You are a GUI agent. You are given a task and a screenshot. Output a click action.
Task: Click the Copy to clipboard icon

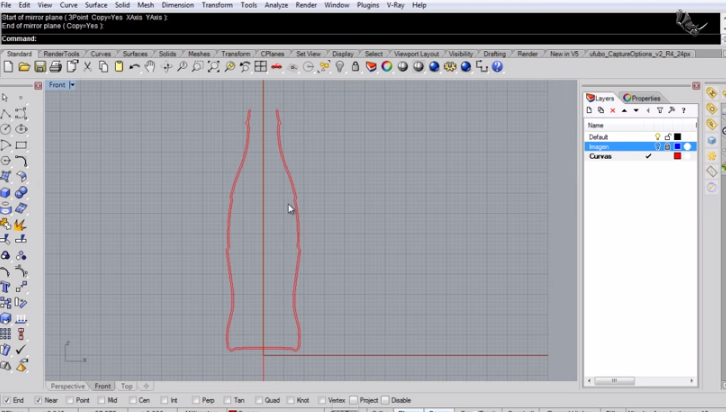(103, 67)
